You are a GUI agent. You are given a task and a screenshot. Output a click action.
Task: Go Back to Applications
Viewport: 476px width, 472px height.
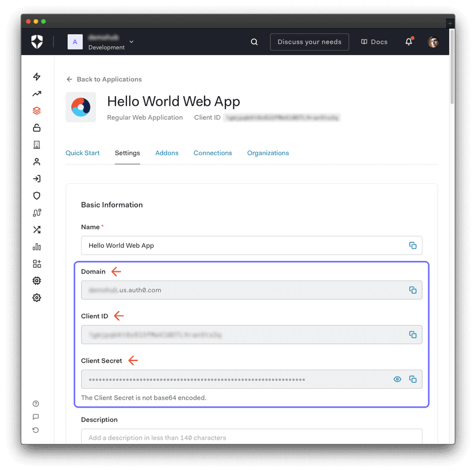point(103,79)
